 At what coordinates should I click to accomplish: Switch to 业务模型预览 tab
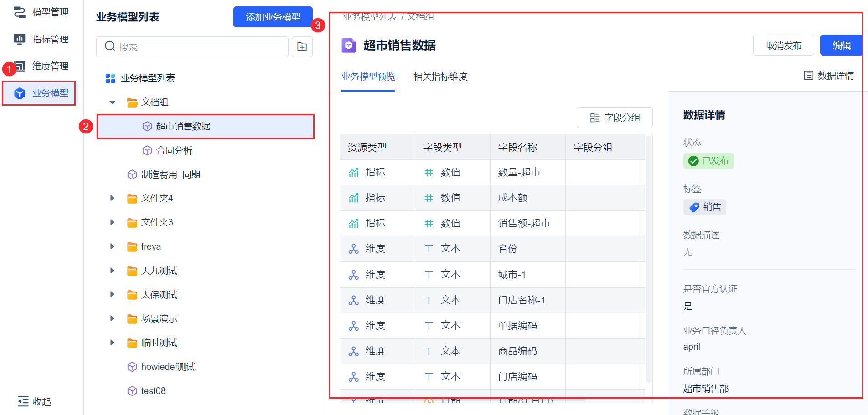coord(368,77)
